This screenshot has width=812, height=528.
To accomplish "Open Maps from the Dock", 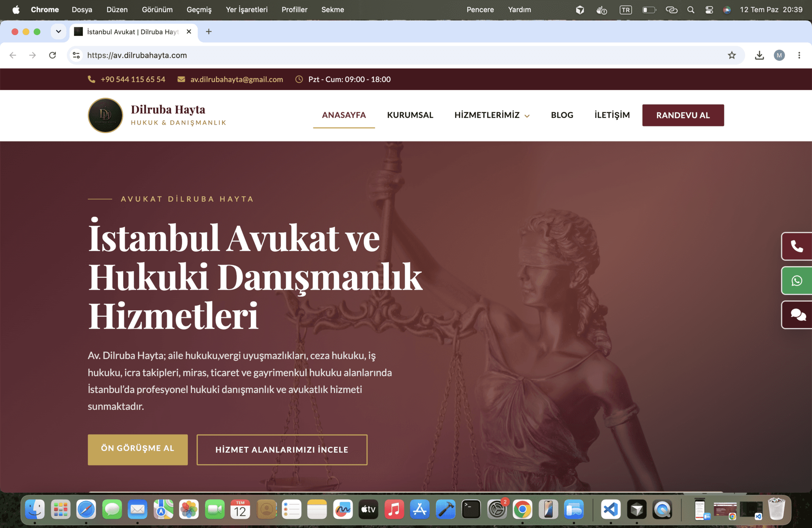I will [163, 509].
